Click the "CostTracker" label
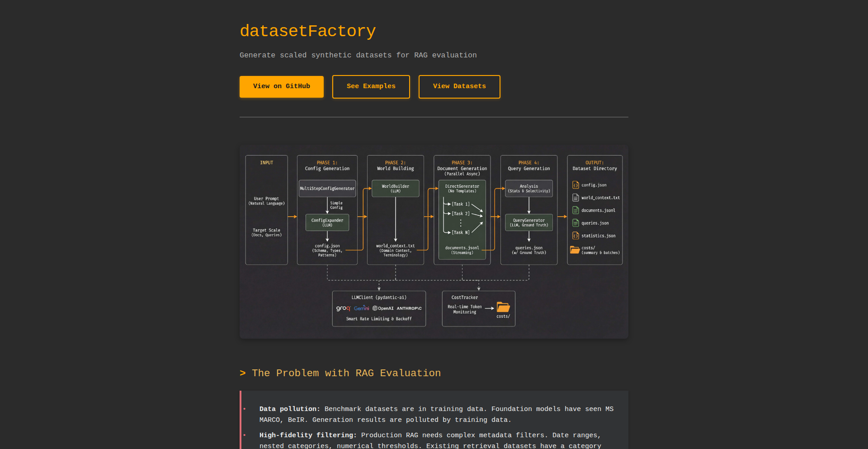Image resolution: width=868 pixels, height=449 pixels. 465,298
